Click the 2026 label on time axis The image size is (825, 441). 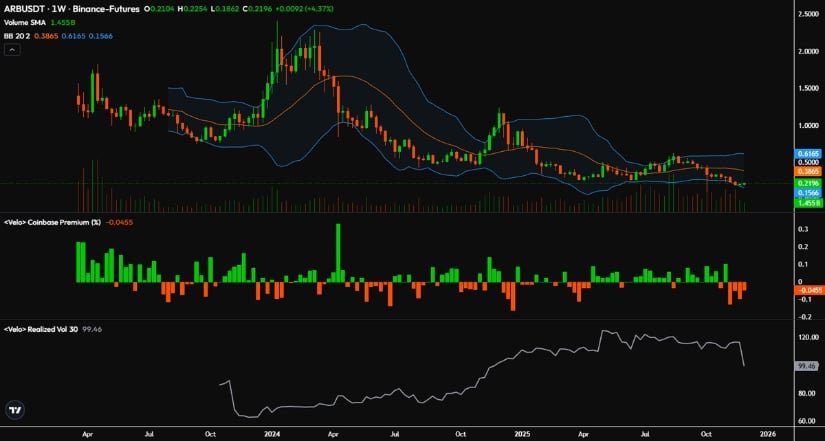click(767, 436)
